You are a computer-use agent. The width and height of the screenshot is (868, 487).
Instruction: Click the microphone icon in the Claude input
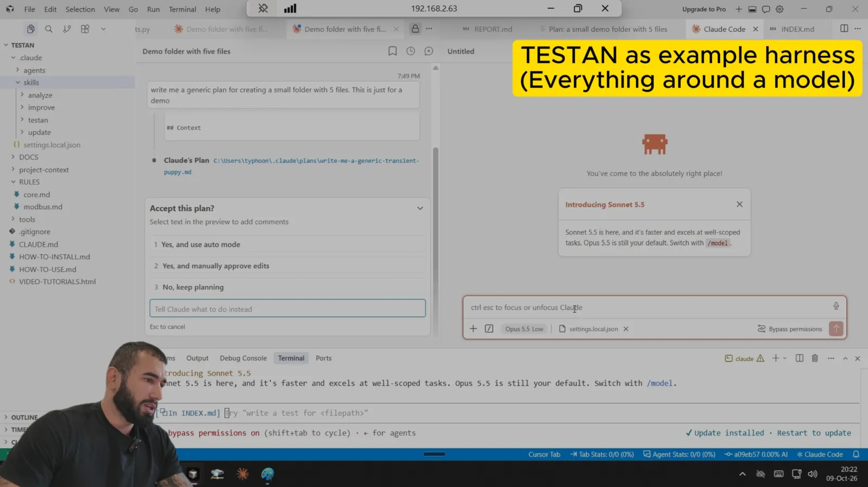click(836, 306)
